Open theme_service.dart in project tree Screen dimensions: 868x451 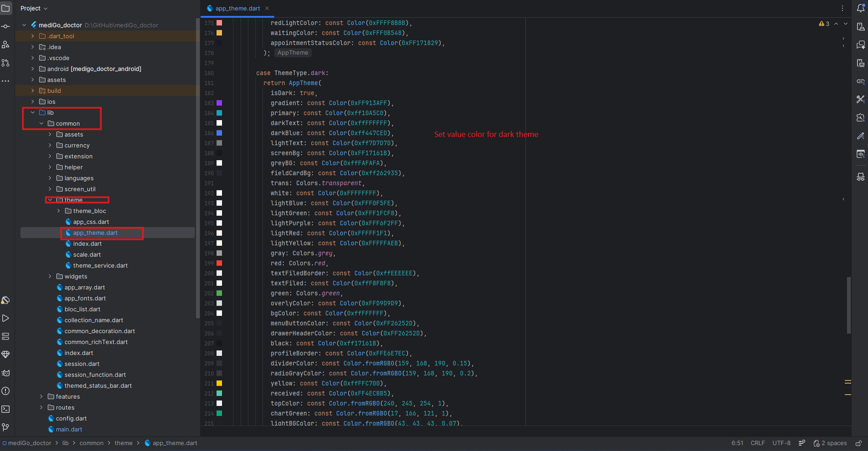101,265
